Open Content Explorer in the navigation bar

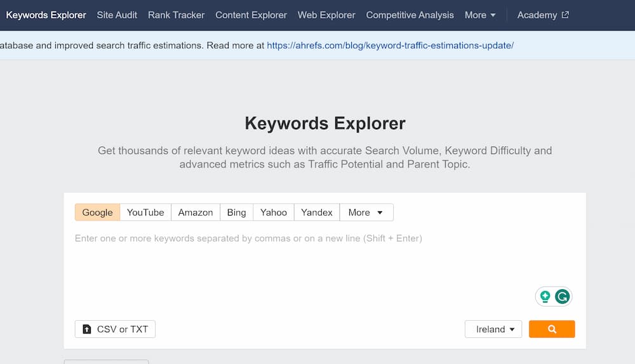click(251, 15)
